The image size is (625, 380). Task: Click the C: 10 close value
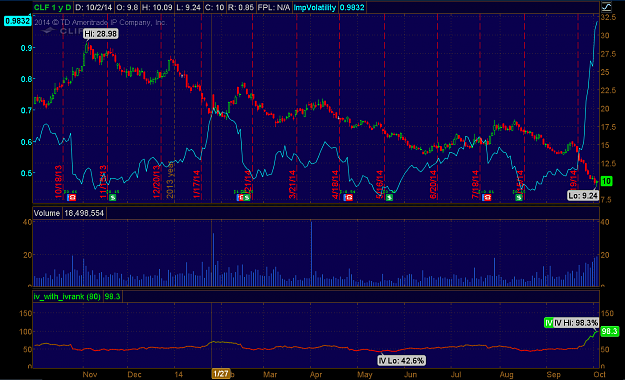pos(214,7)
